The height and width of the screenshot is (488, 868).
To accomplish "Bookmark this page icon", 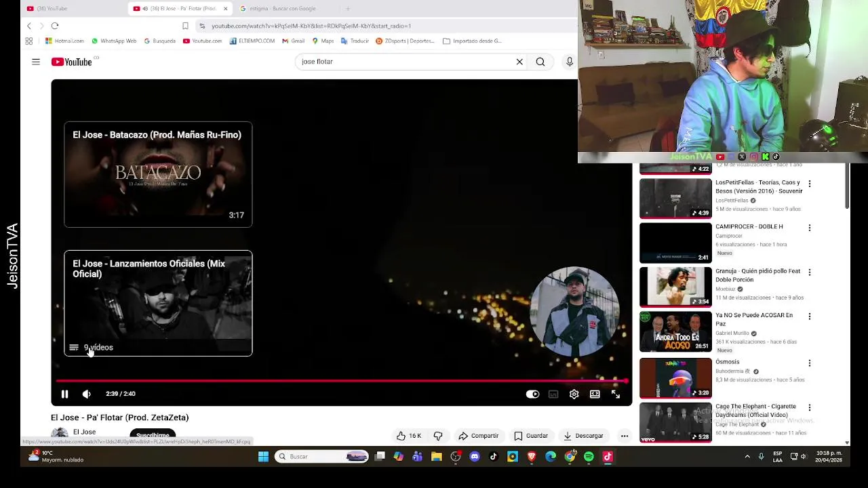I will click(185, 26).
